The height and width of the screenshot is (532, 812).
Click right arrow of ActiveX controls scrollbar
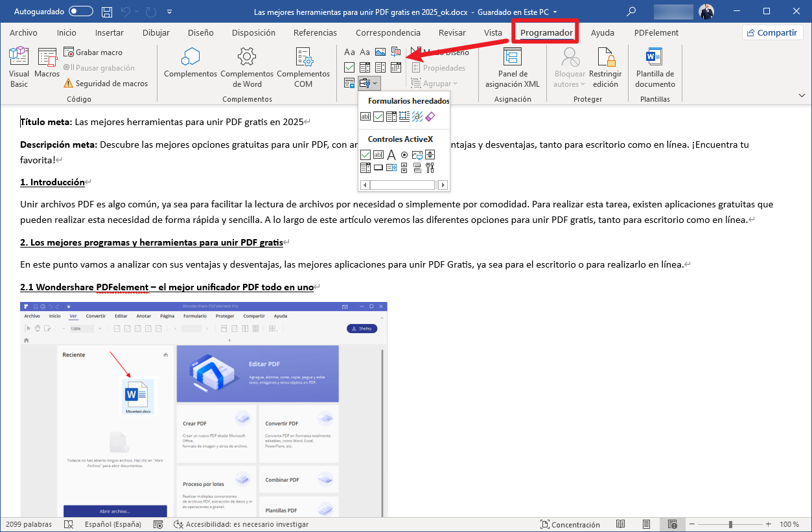tap(443, 185)
